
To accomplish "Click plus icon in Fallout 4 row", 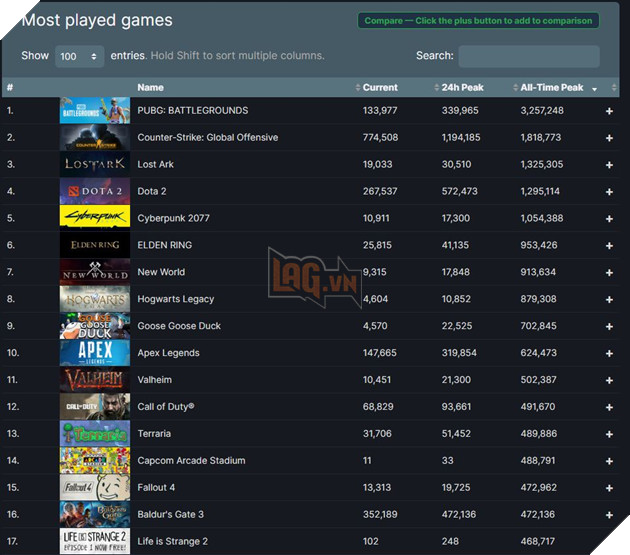I will (609, 488).
